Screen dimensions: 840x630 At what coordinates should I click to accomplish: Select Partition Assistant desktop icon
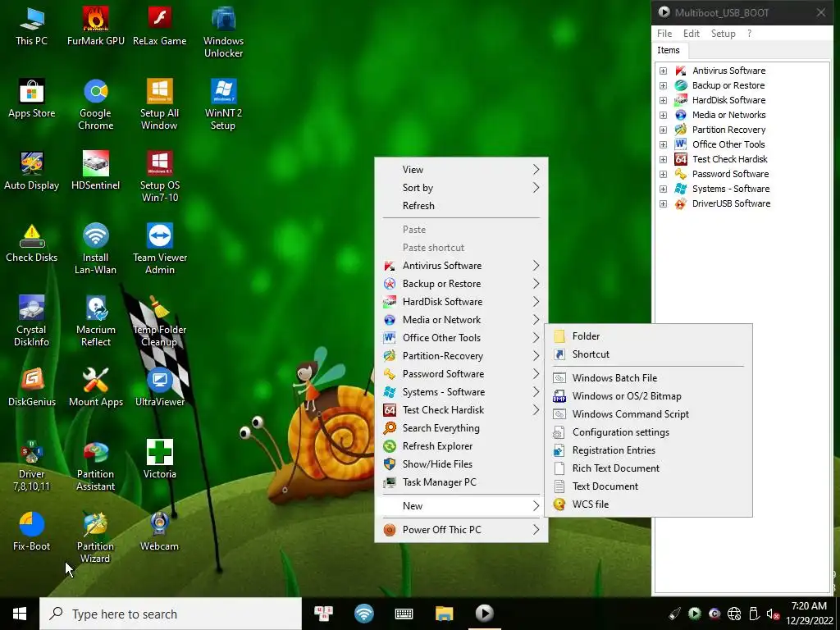(95, 465)
